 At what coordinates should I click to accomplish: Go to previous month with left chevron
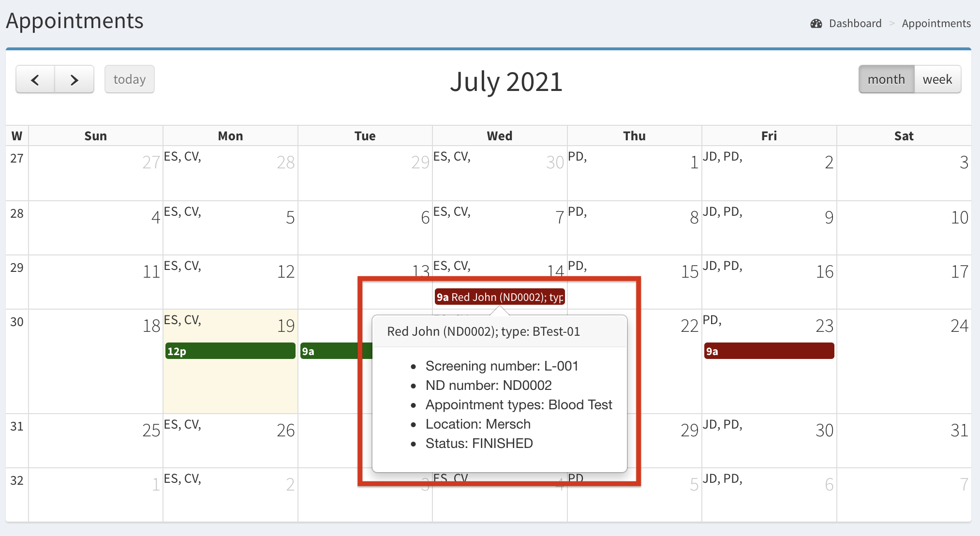pyautogui.click(x=35, y=79)
